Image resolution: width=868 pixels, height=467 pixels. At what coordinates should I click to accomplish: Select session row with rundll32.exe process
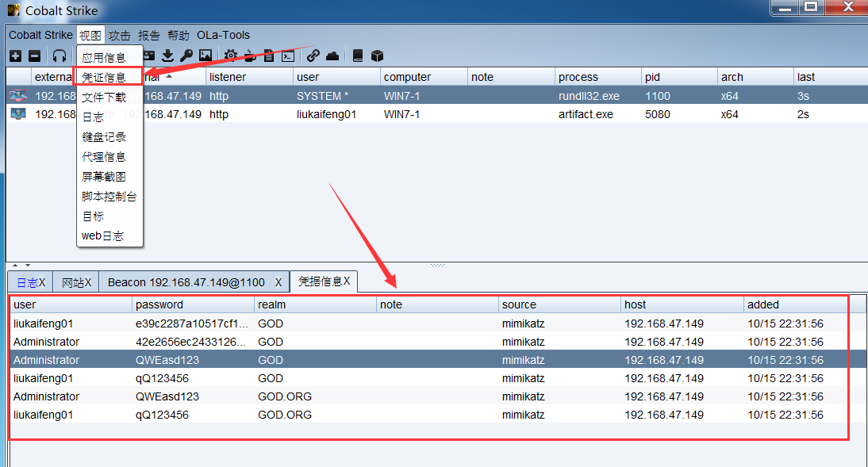tap(436, 96)
